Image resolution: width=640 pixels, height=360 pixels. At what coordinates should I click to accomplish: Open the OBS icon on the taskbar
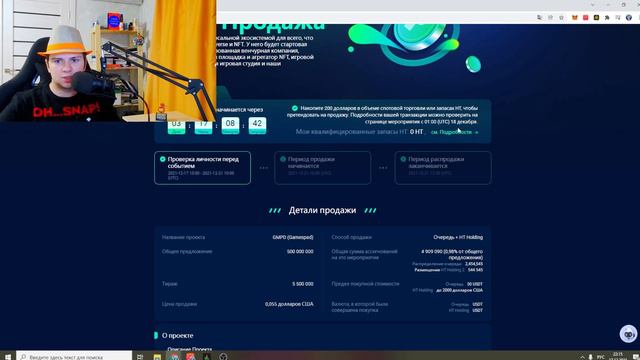pos(223,356)
